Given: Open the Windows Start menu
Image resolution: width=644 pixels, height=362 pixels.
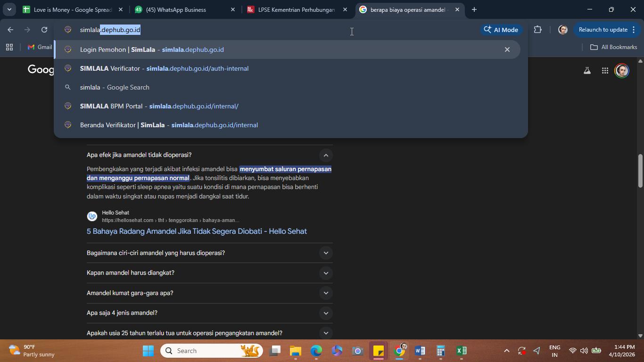Looking at the screenshot, I should click(148, 351).
